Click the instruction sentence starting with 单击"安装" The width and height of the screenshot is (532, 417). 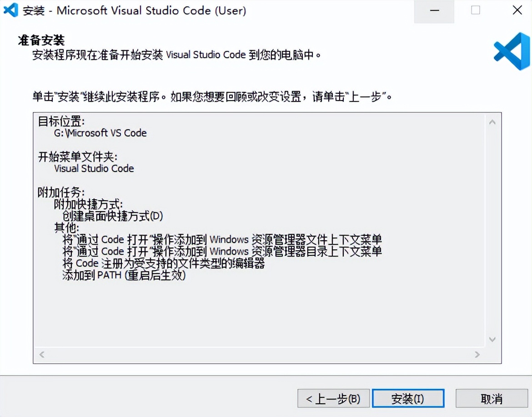point(212,97)
